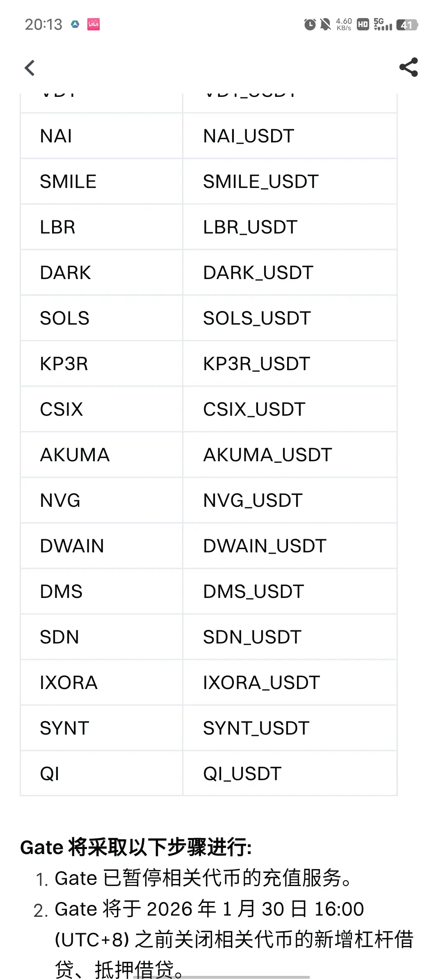Tap the DWAIN token cell
443x980 pixels.
(101, 546)
